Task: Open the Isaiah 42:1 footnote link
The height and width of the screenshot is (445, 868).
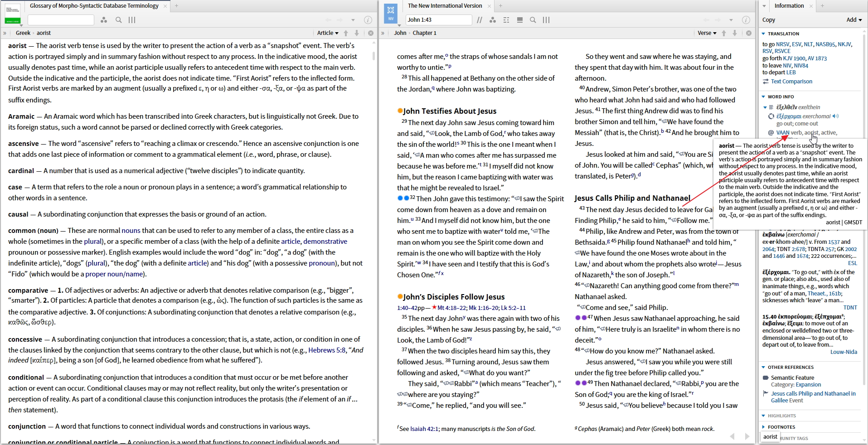Action: [424, 429]
